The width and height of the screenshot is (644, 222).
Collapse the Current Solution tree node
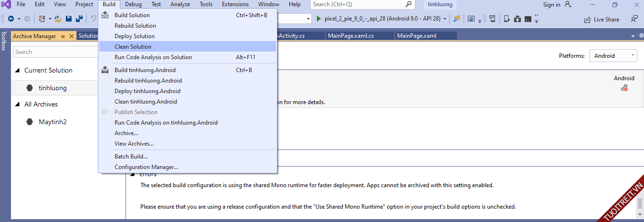pyautogui.click(x=18, y=71)
